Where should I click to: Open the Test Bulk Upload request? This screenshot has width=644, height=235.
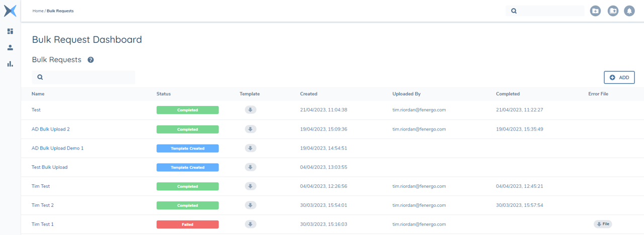click(49, 167)
